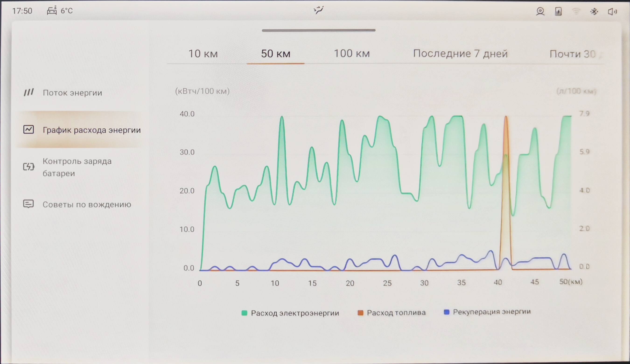Select the partially visible Почти 30 tab
This screenshot has height=364, width=630.
[x=573, y=54]
